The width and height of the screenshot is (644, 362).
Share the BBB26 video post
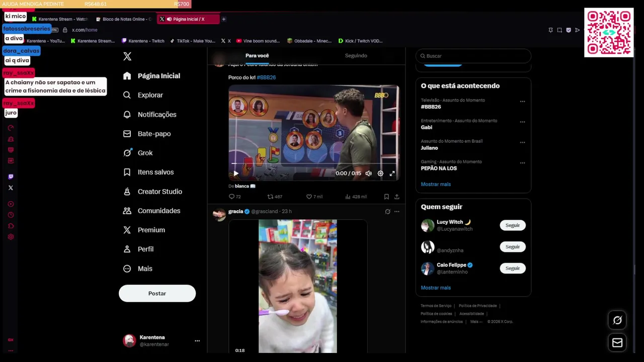point(396,197)
